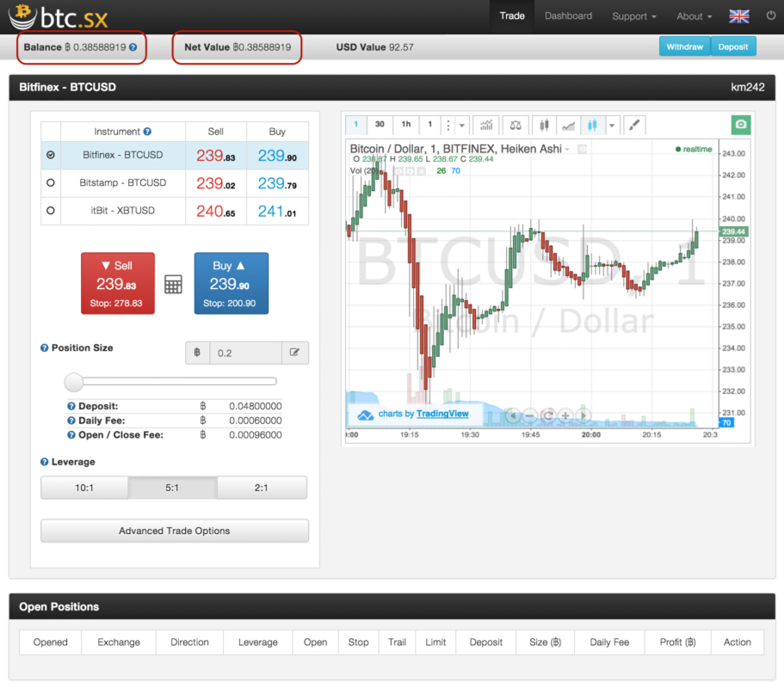Click the power logout icon
The image size is (784, 688).
pyautogui.click(x=771, y=15)
